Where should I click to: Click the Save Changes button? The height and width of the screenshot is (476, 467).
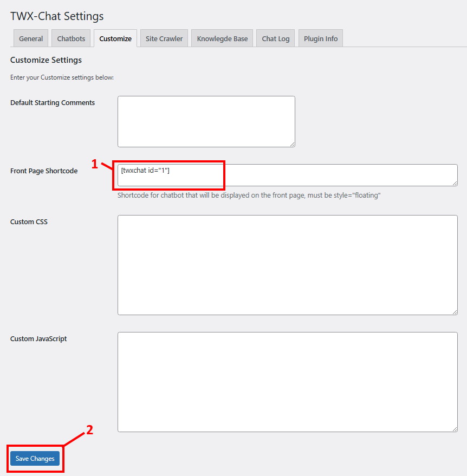tap(35, 459)
